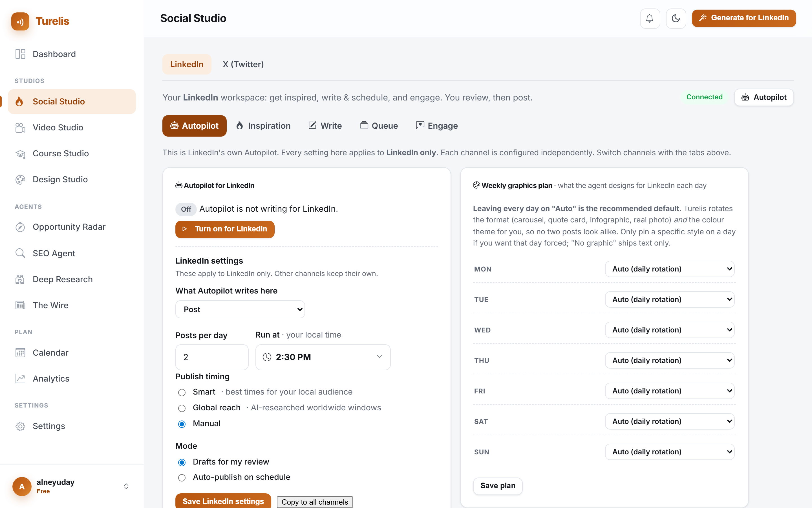Viewport: 812px width, 508px height.
Task: Open THU graphics style dropdown
Action: point(669,360)
